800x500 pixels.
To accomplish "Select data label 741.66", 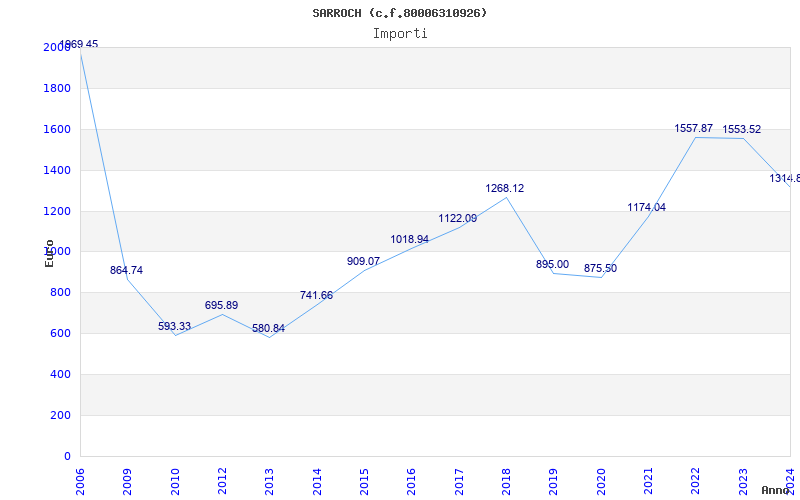I will coord(316,295).
